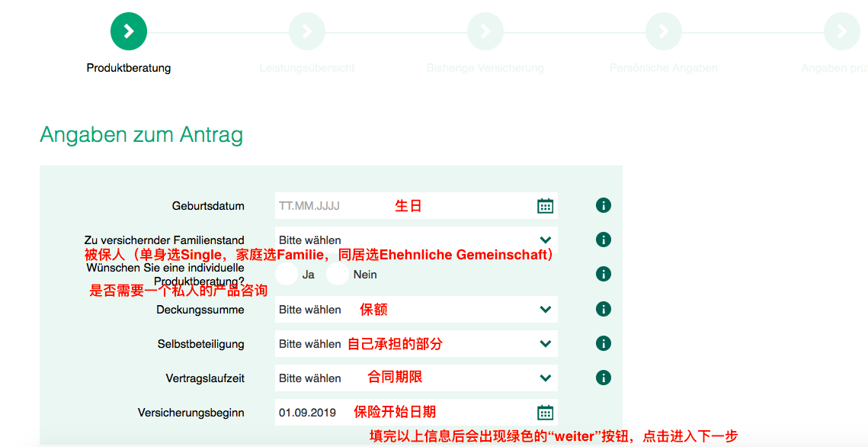Click the Versicherungsbeginn date field
Image resolution: width=868 pixels, height=447 pixels.
312,413
